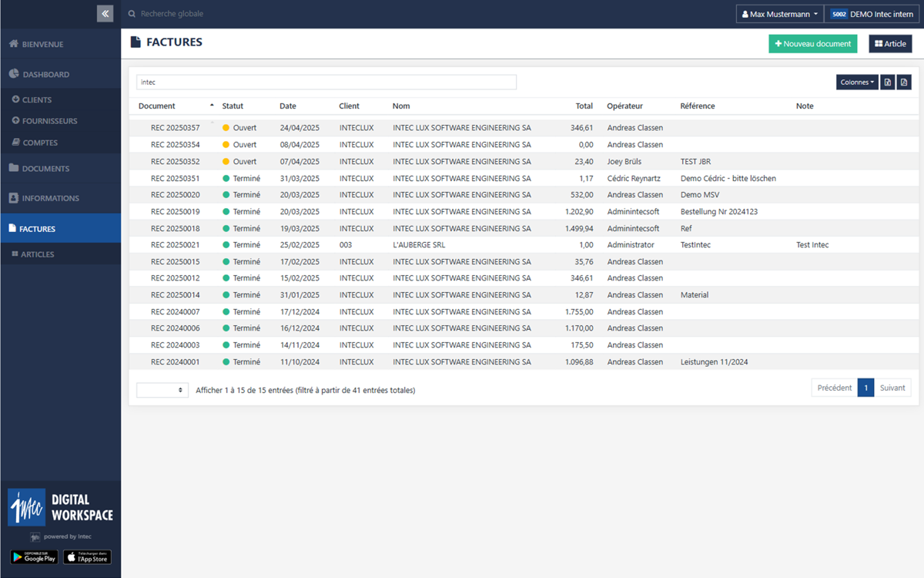Open invoice REC 20250019
Screen dimensions: 924x578
(175, 212)
